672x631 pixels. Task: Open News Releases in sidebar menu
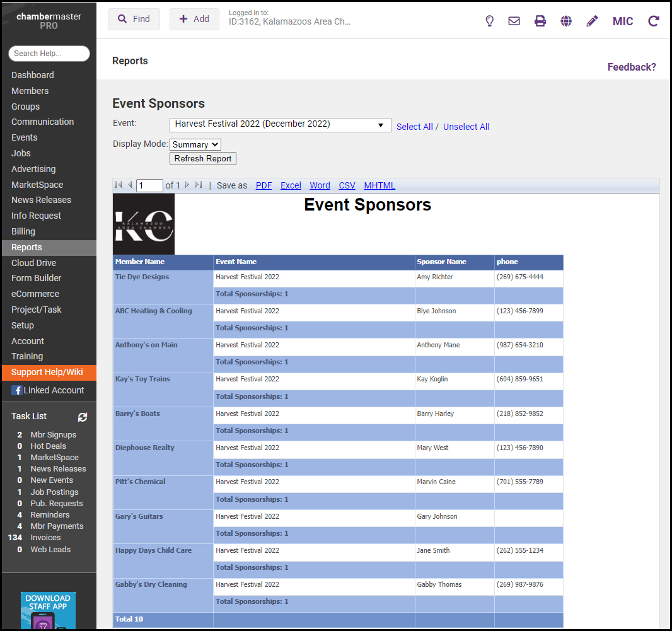[x=41, y=200]
